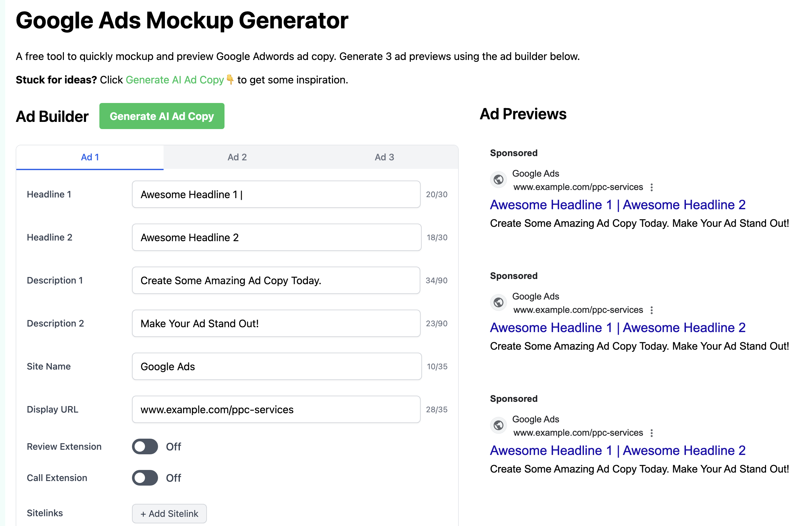This screenshot has height=526, width=812.
Task: Click the first ad preview's blue headline link
Action: pos(617,205)
